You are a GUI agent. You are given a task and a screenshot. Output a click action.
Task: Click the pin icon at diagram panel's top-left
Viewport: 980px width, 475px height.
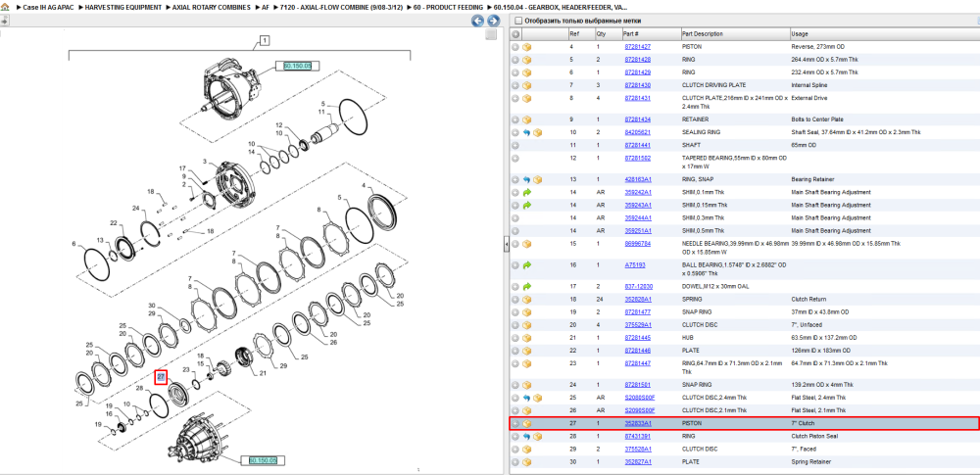[4, 21]
